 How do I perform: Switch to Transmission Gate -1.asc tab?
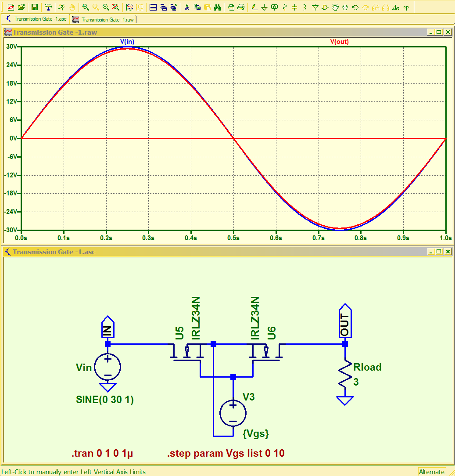pos(36,19)
